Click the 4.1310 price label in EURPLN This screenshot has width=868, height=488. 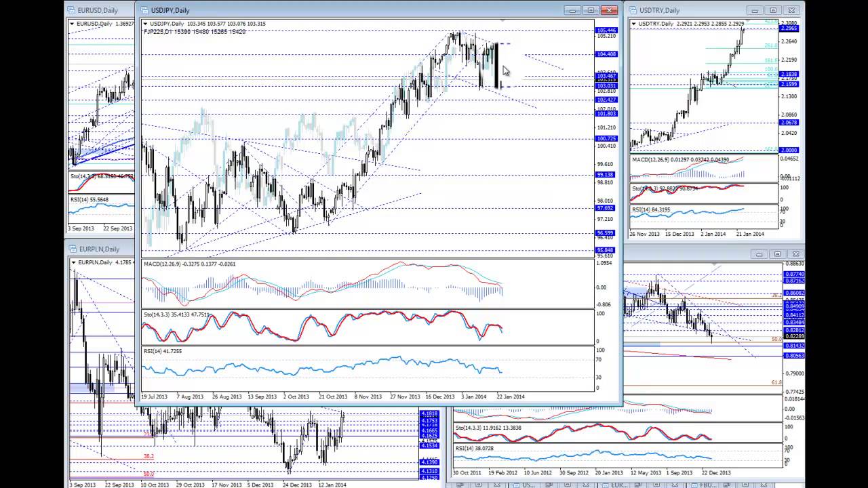click(x=429, y=471)
